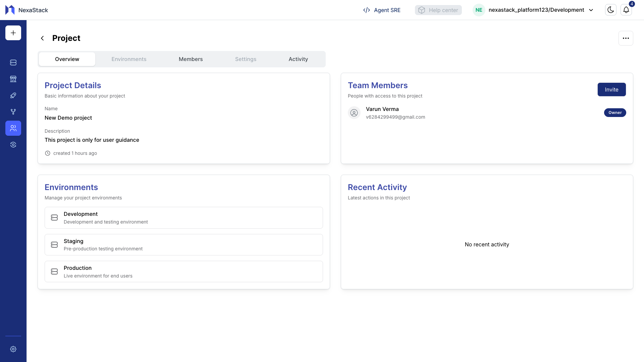The width and height of the screenshot is (644, 362).
Task: Open the notifications bell
Action: coord(626,10)
